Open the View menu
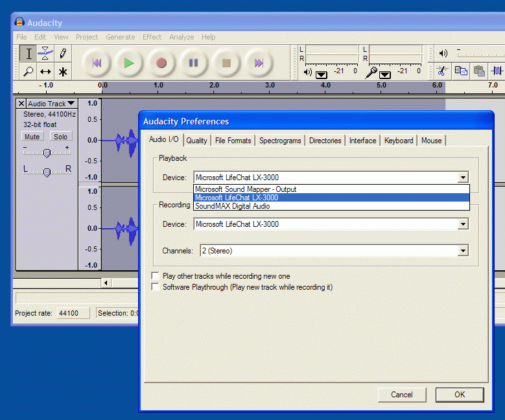The image size is (505, 420). coord(61,37)
